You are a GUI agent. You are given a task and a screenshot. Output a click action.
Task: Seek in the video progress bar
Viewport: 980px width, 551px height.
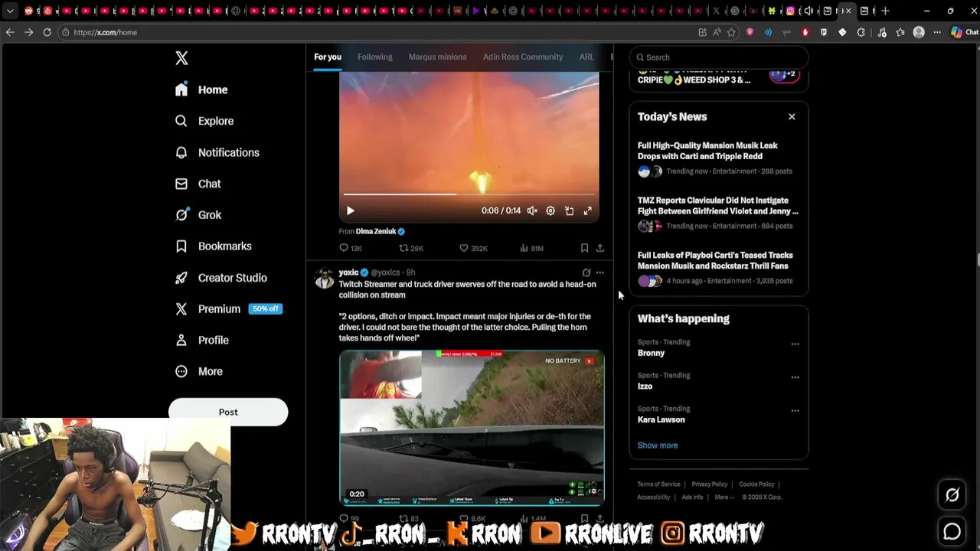pos(469,194)
